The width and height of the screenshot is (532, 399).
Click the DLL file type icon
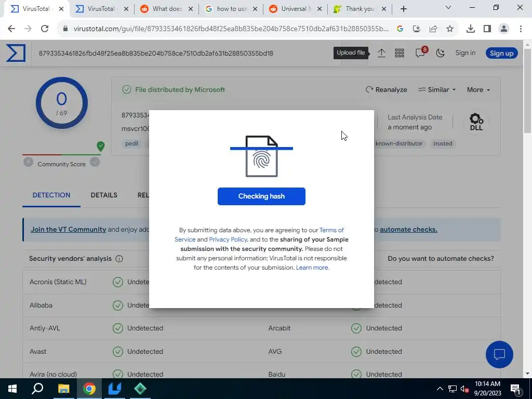(476, 122)
